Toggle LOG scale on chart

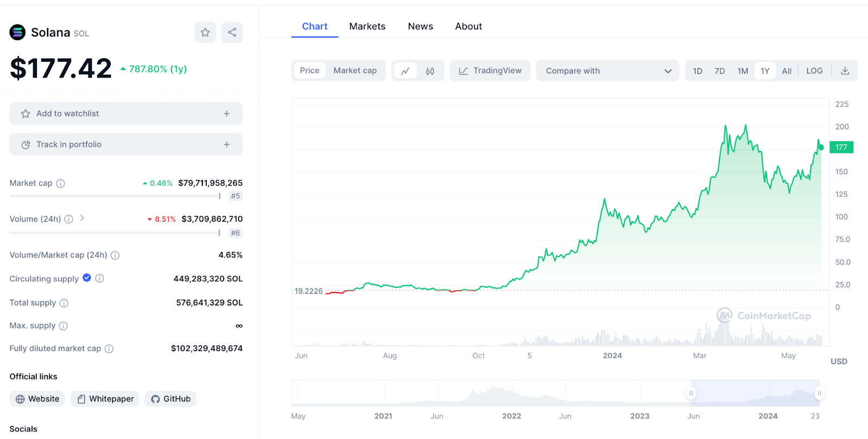pyautogui.click(x=814, y=71)
